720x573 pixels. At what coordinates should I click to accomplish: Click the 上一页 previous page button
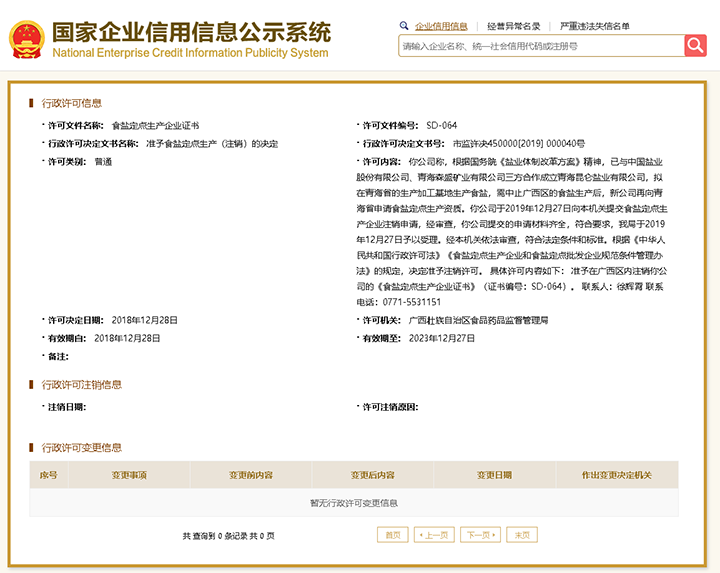434,535
